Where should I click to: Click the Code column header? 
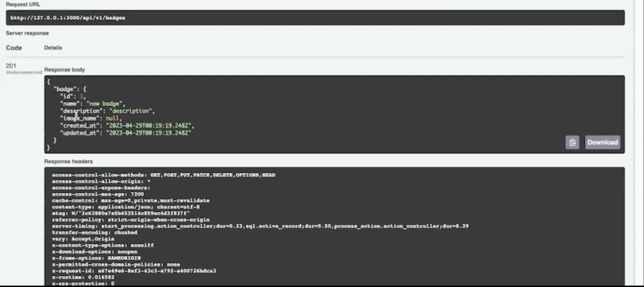point(14,48)
